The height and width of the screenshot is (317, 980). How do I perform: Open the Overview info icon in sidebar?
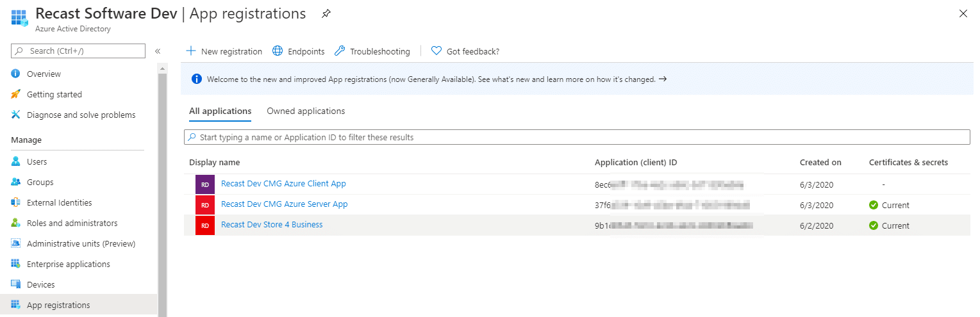16,74
